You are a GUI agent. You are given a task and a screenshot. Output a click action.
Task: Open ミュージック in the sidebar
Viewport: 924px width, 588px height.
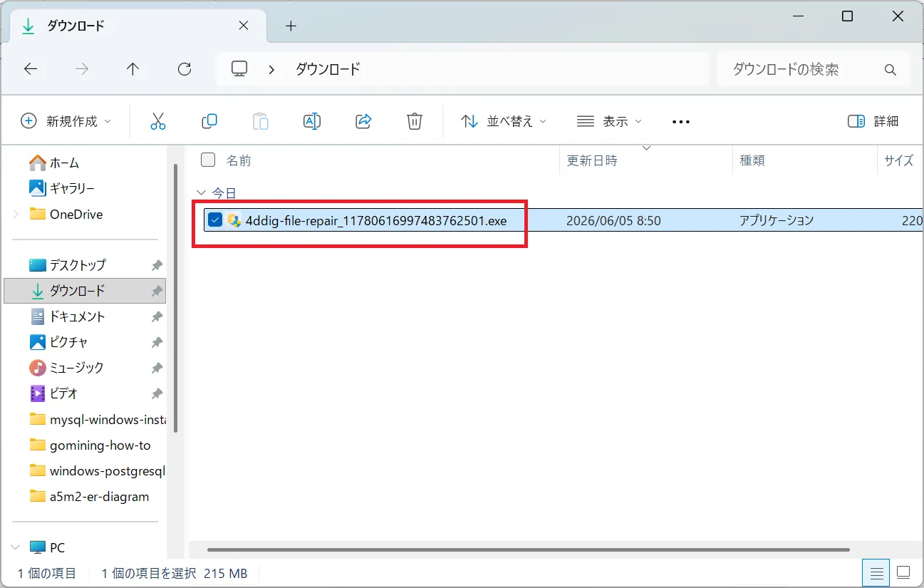point(76,368)
